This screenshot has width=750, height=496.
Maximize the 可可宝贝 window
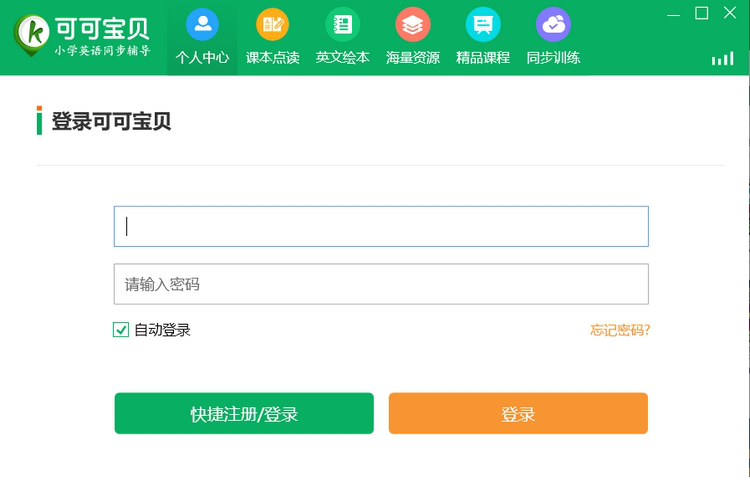click(702, 13)
